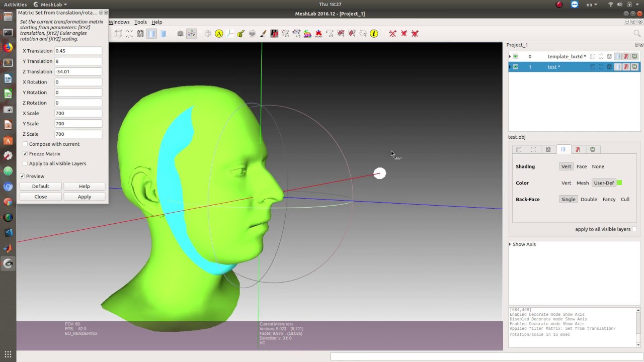
Task: Launch Firefox from the Ubuntu dock
Action: click(8, 48)
